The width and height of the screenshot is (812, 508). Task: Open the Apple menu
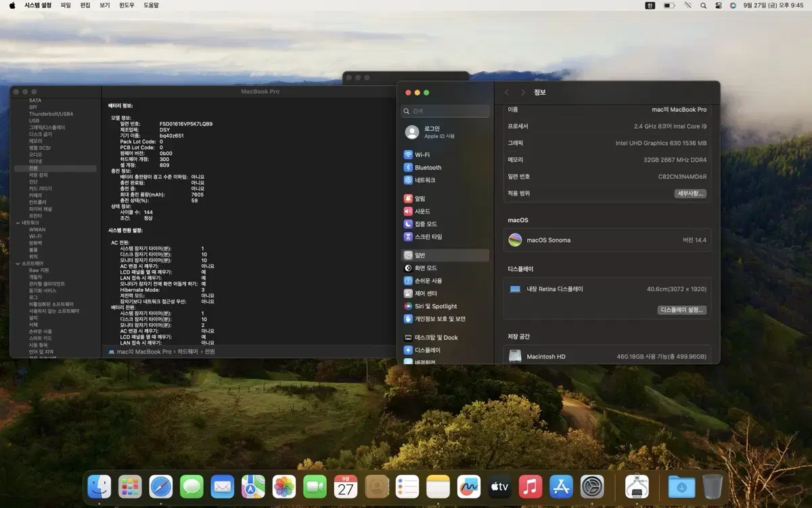(x=12, y=5)
